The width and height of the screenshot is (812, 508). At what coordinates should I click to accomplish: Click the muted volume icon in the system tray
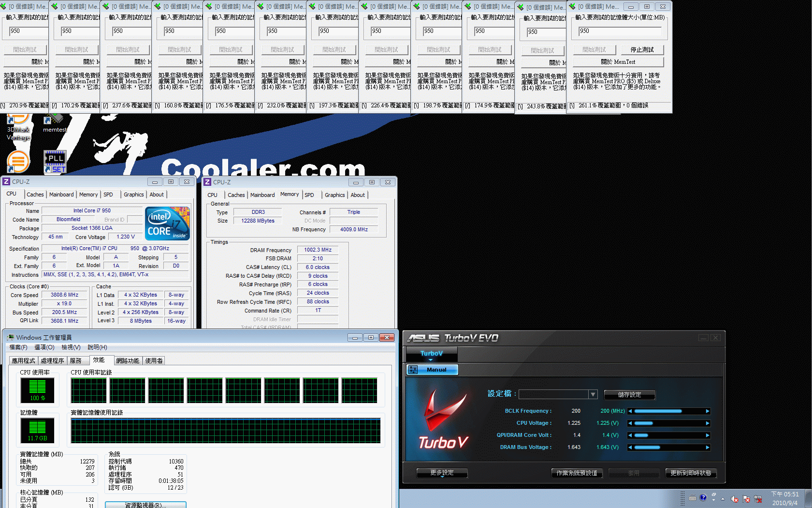coord(735,499)
